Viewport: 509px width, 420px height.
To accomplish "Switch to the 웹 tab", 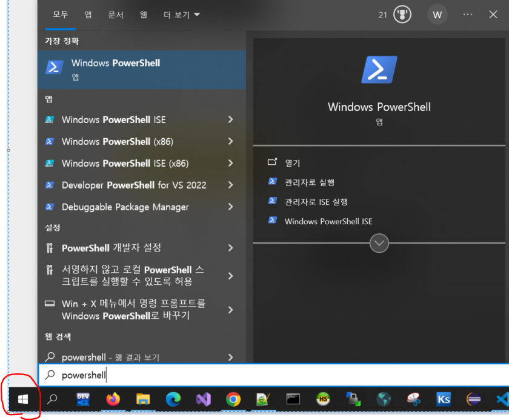I will coord(144,15).
